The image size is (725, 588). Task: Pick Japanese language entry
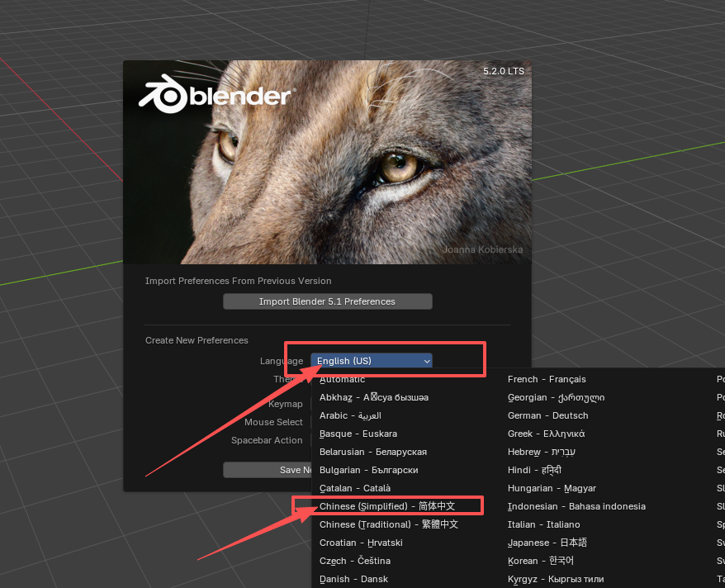click(x=547, y=543)
